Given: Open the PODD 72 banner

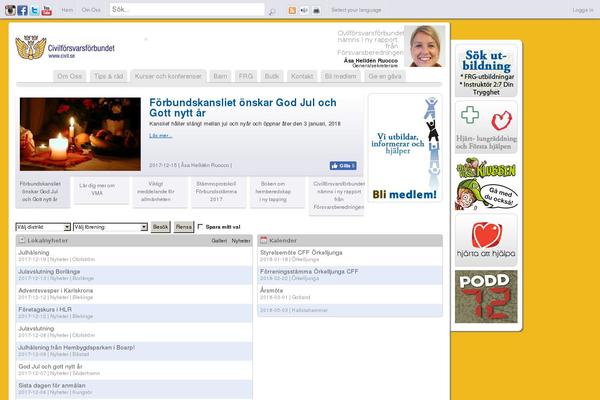Looking at the screenshot, I should [486, 297].
